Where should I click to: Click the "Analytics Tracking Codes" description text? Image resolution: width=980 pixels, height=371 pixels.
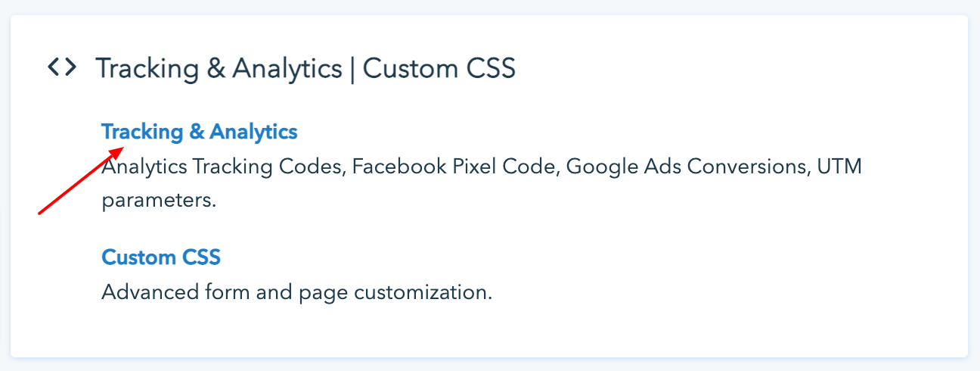click(223, 167)
